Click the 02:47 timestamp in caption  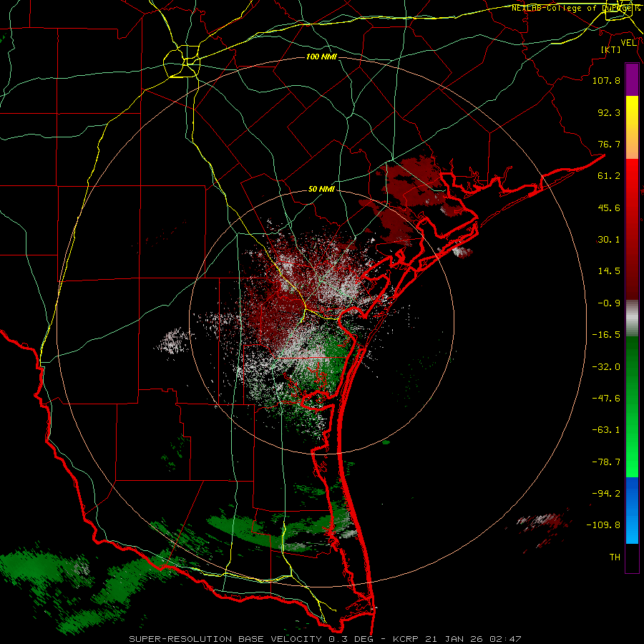(x=505, y=639)
